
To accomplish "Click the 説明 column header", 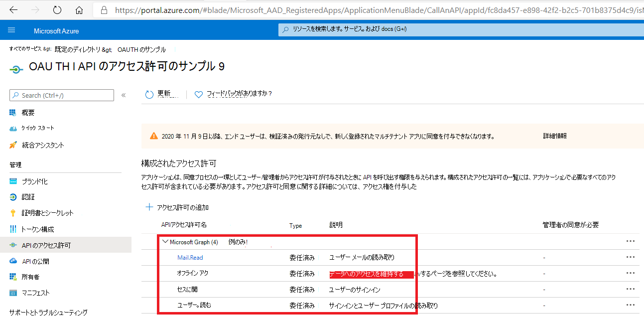I will click(336, 225).
